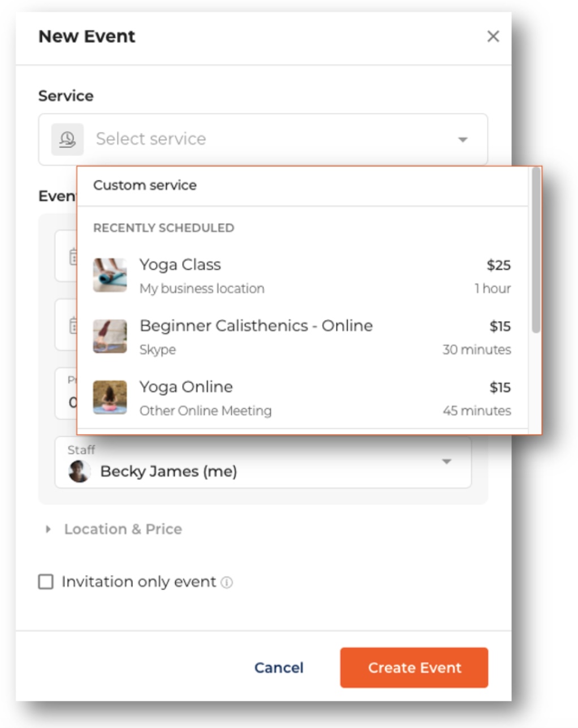This screenshot has width=578, height=728.
Task: Click the service clock icon in Select service
Action: click(x=67, y=140)
